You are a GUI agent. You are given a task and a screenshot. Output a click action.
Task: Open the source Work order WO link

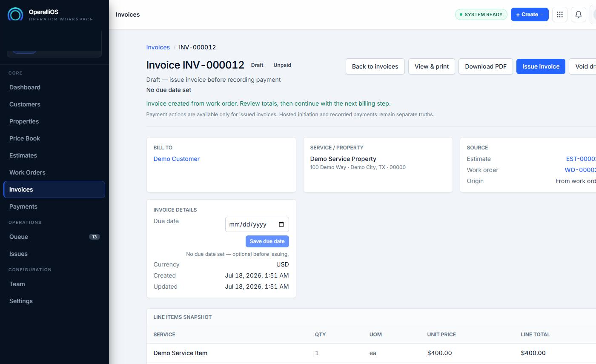pos(580,170)
